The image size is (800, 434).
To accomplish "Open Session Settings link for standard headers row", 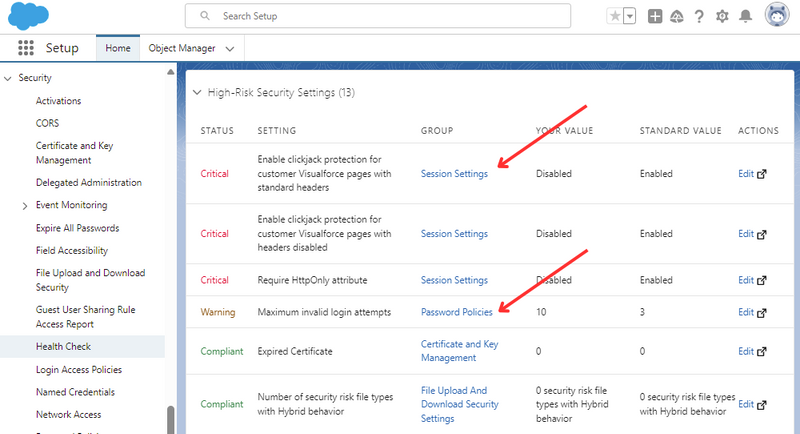I will 454,174.
